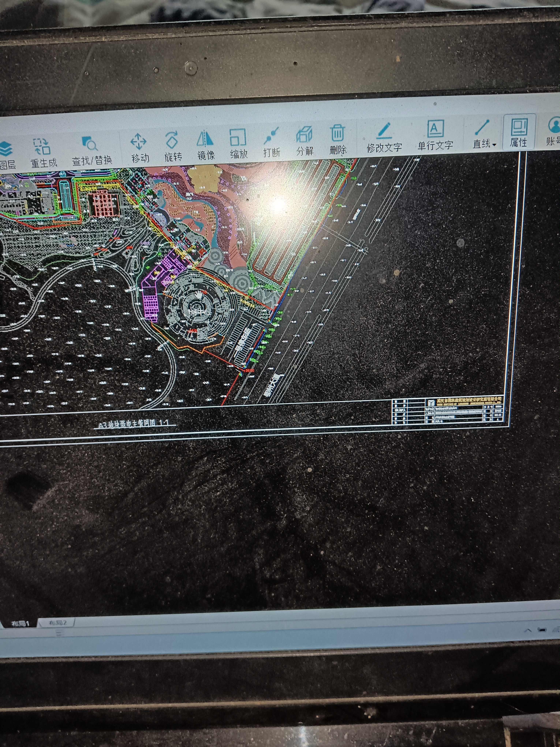Click the battery icon in system tray

coord(542,630)
